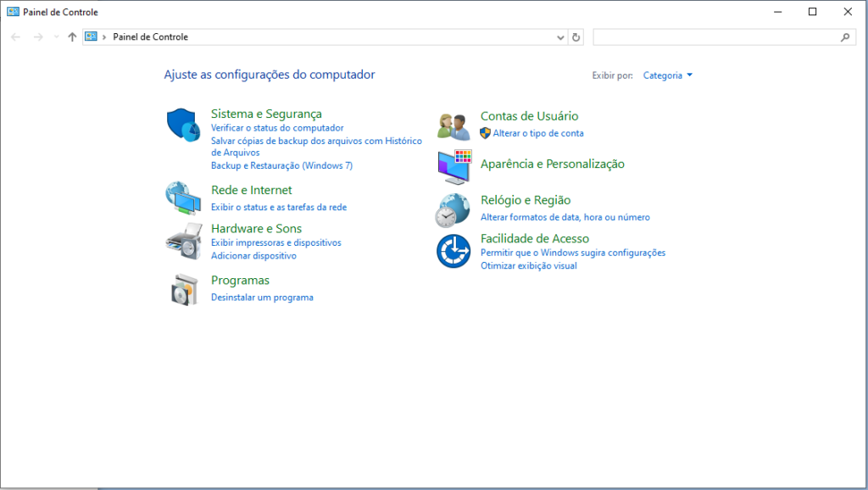
Task: Click Desinstalar um programa
Action: (x=263, y=298)
